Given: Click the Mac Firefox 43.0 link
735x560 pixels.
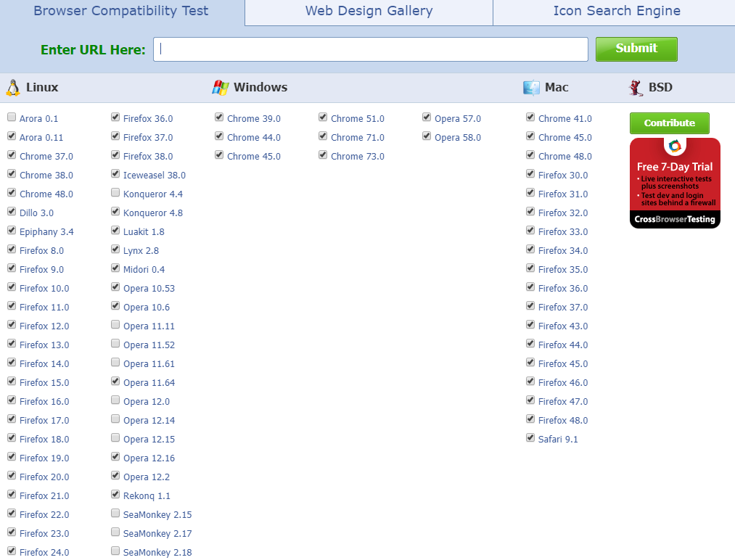Looking at the screenshot, I should pyautogui.click(x=563, y=326).
